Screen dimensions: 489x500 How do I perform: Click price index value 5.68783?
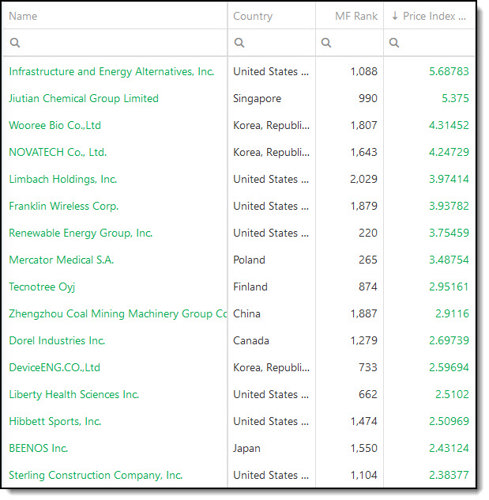pyautogui.click(x=449, y=71)
